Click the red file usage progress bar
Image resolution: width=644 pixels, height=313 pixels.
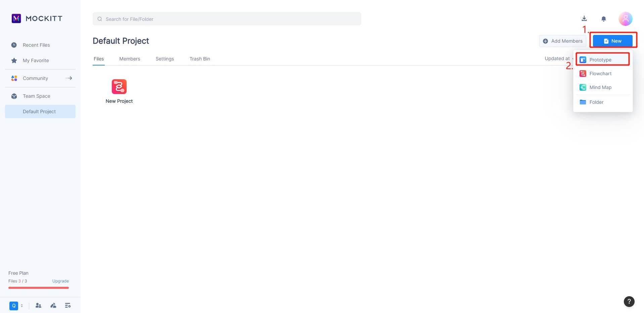click(x=39, y=288)
